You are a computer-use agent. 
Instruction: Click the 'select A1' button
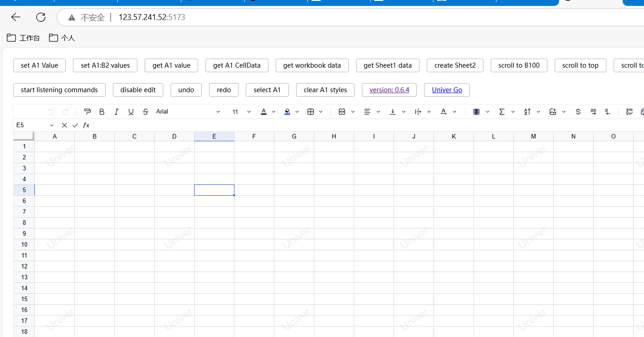267,90
